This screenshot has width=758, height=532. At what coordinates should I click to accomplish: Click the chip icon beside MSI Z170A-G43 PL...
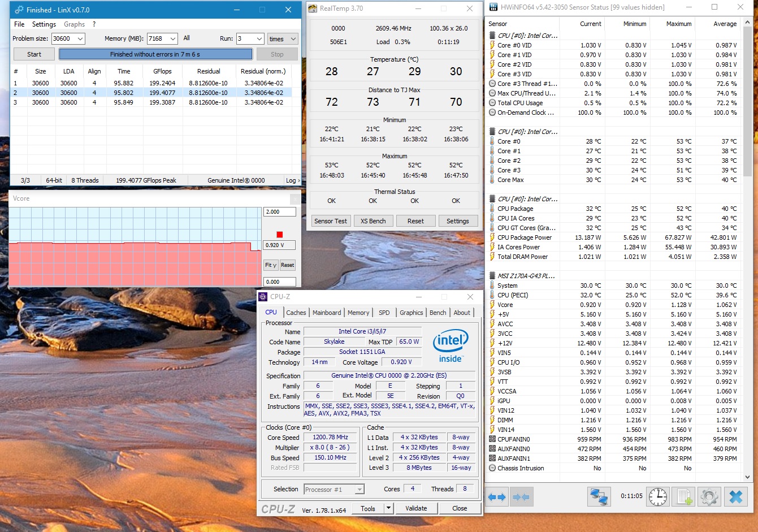[x=492, y=276]
